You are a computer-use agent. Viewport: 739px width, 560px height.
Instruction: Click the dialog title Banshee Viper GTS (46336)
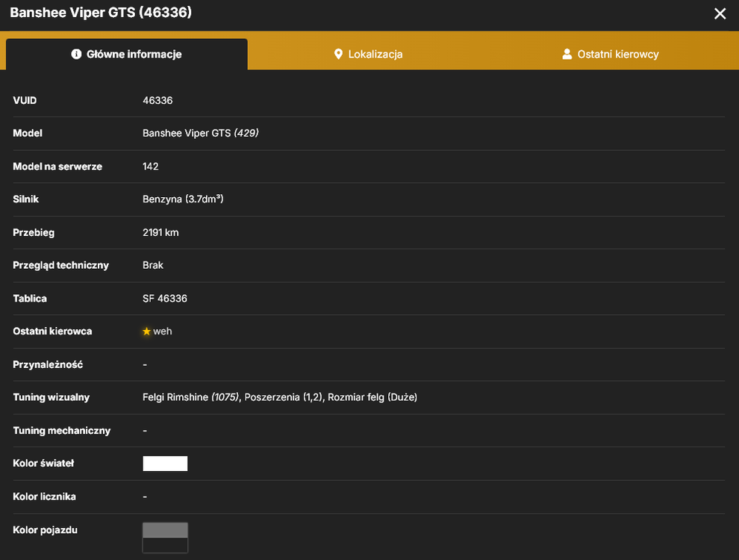pyautogui.click(x=101, y=12)
